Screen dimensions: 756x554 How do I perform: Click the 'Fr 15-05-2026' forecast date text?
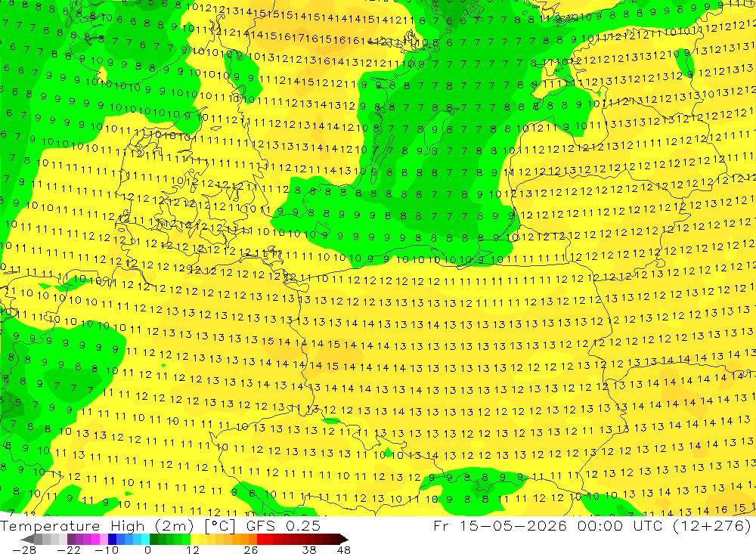[500, 525]
